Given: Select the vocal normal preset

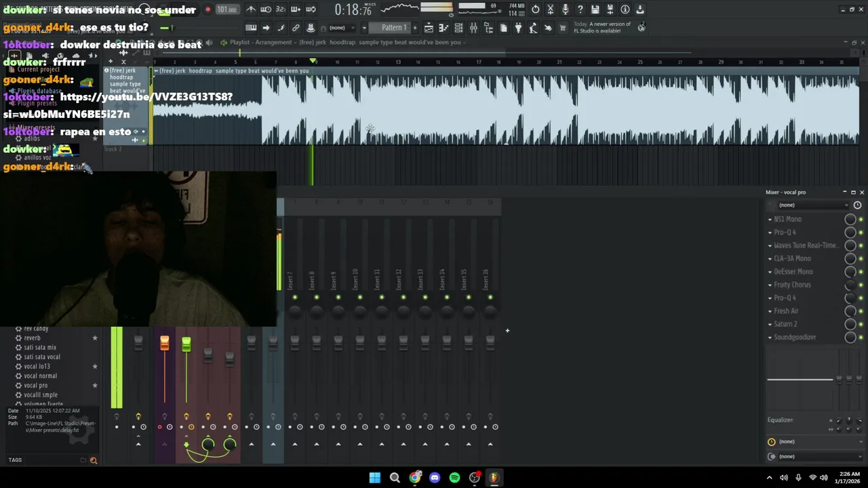Looking at the screenshot, I should coord(40,375).
